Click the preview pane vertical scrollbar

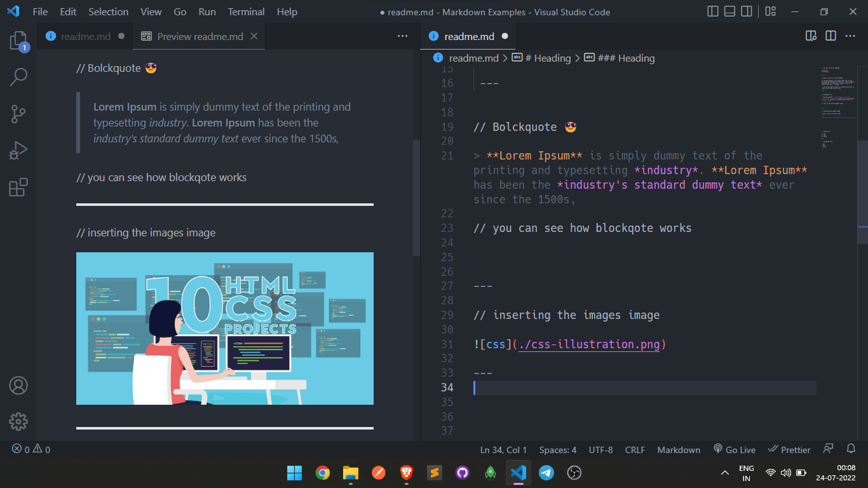416,198
